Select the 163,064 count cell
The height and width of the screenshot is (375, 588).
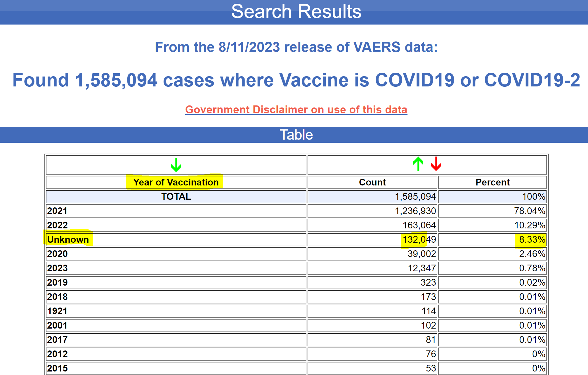[x=372, y=225]
